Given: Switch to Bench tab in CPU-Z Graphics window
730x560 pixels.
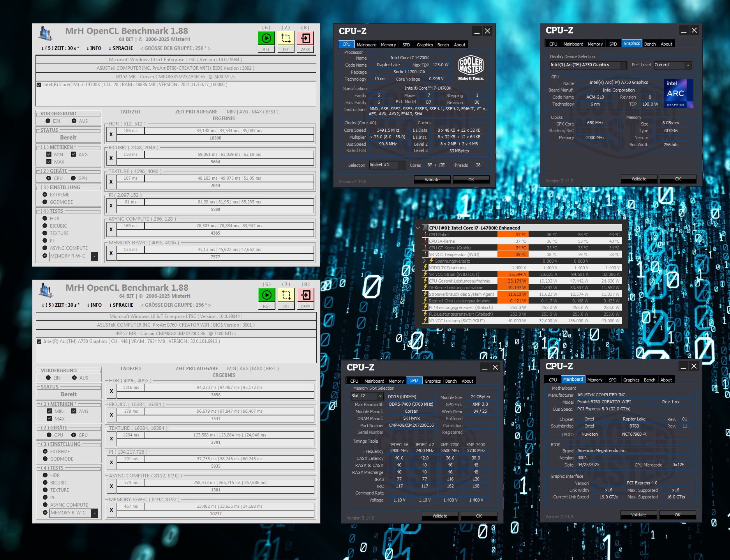Looking at the screenshot, I should click(x=650, y=44).
